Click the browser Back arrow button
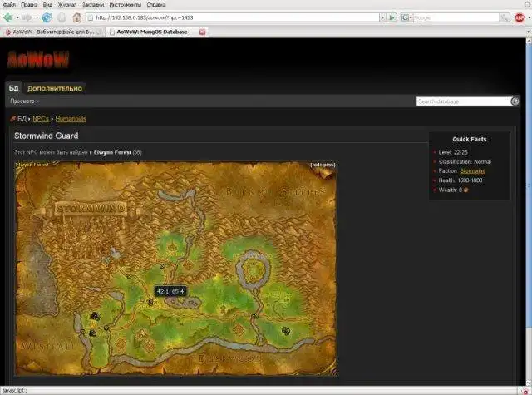 (x=8, y=17)
